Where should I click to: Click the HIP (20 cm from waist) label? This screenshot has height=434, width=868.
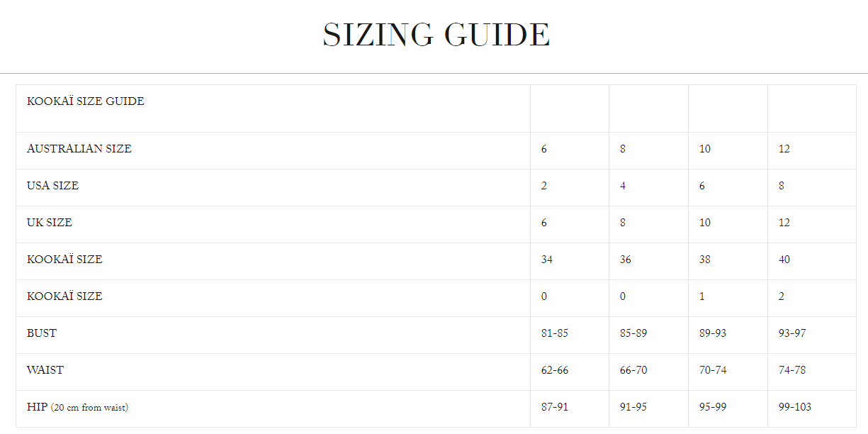pos(78,407)
